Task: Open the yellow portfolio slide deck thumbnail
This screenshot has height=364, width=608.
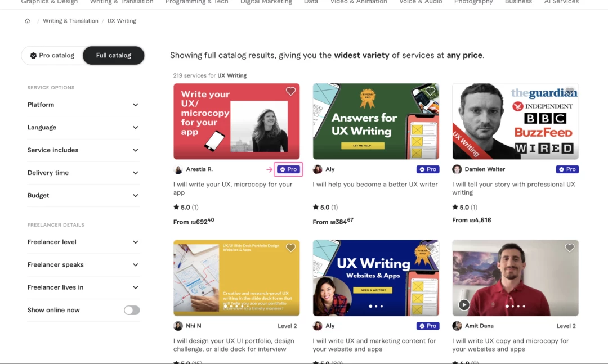Action: tap(236, 278)
